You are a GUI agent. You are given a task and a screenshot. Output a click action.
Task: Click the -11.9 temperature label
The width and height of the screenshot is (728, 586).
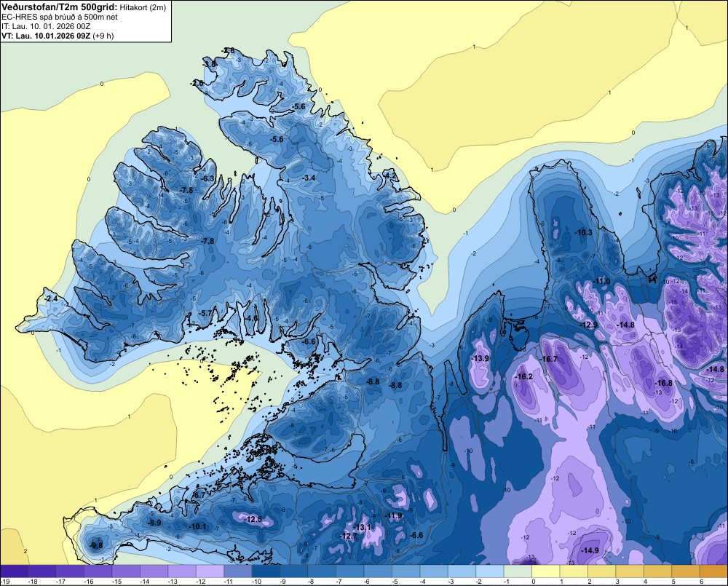pyautogui.click(x=394, y=515)
